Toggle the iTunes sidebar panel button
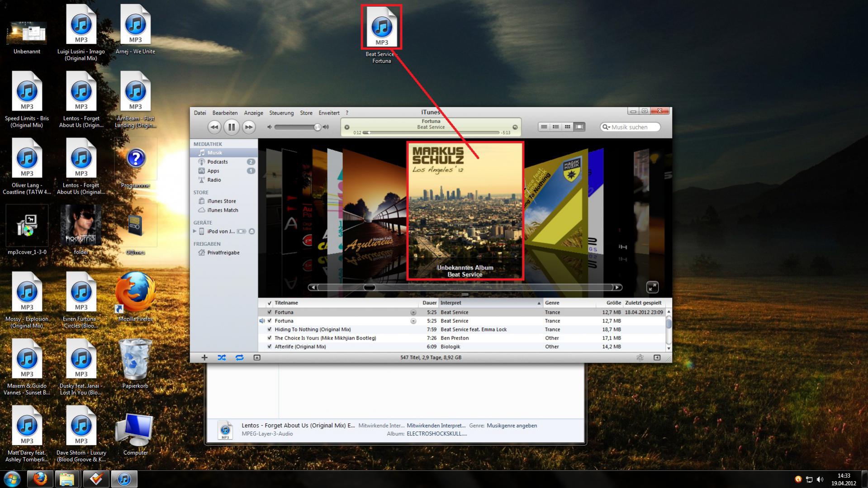Screen dimensions: 868x488 657,357
